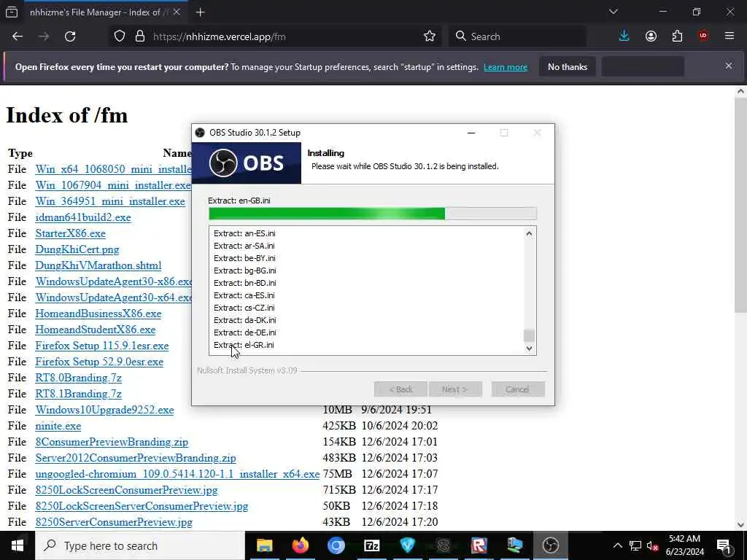Open Server2012ConsumerPreviewBranding.zip link

tap(135, 458)
